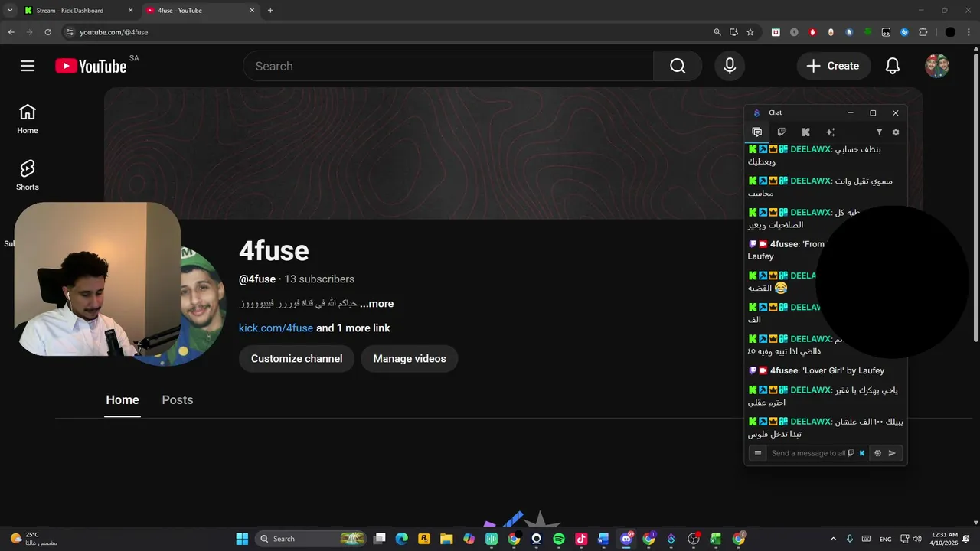980x551 pixels.
Task: Close the Stream - Kick Dashboard tab
Action: tap(130, 11)
